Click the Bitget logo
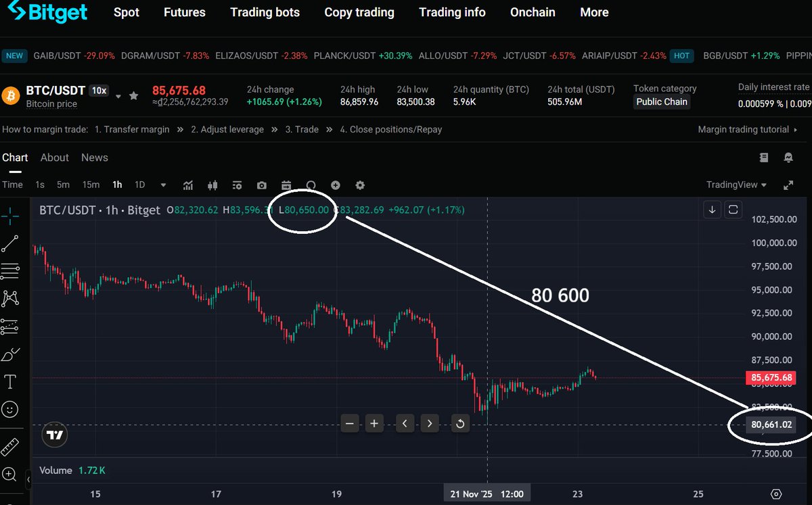Viewport: 812px width, 505px height. (47, 12)
